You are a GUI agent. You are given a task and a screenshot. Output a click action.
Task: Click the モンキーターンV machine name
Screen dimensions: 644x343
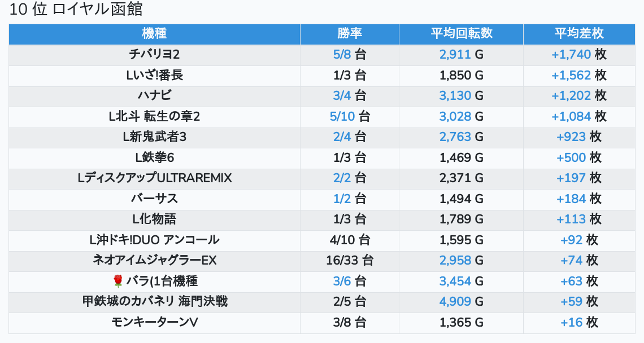pyautogui.click(x=154, y=322)
